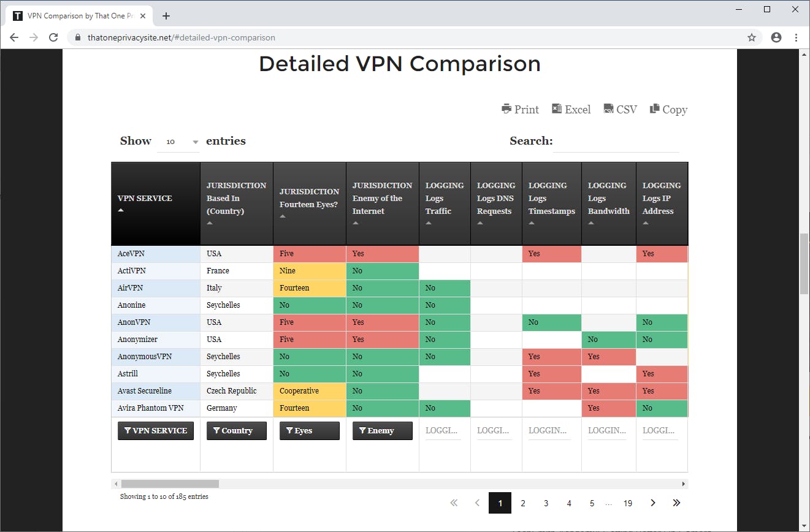Click the ActiVPN row name
The height and width of the screenshot is (532, 810).
click(132, 271)
